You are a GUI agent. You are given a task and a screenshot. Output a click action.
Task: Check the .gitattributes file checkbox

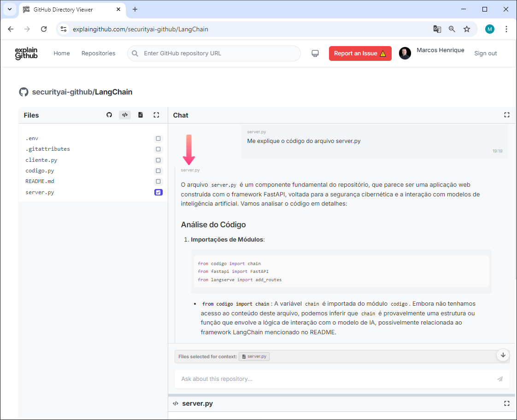[158, 149]
